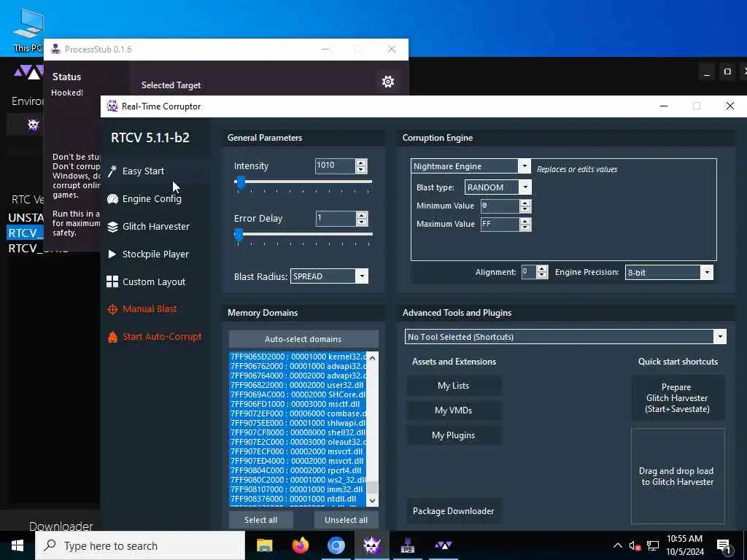
Task: Open the Stockpile Player section
Action: coord(155,254)
